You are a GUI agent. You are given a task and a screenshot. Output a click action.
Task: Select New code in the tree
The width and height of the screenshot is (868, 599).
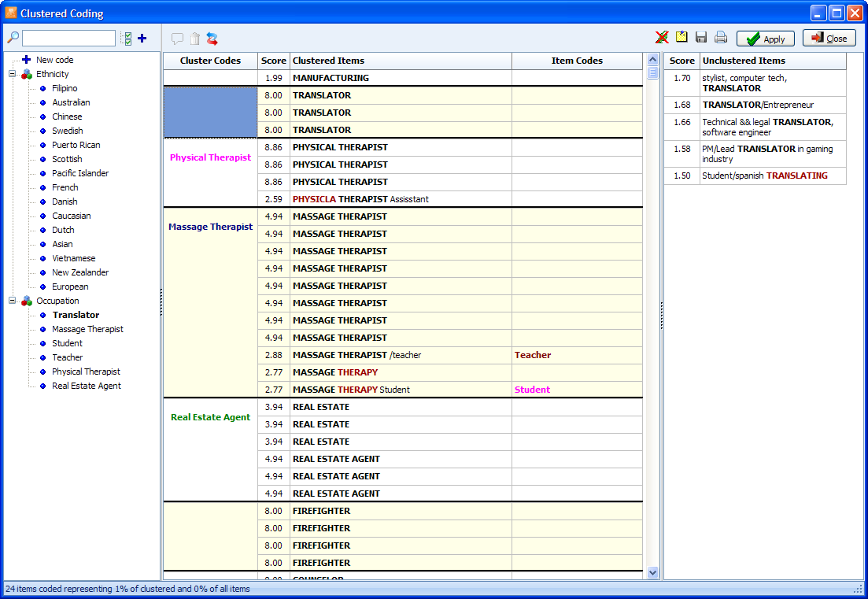pyautogui.click(x=54, y=60)
